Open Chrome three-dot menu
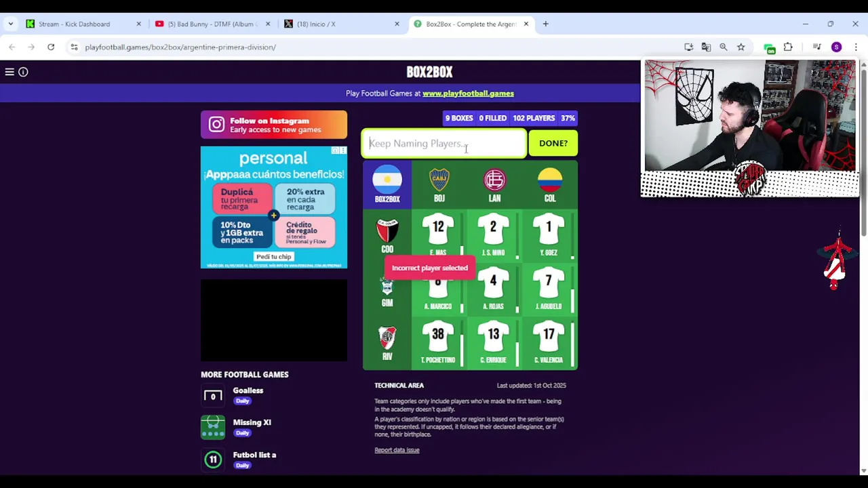The height and width of the screenshot is (488, 868). 856,47
